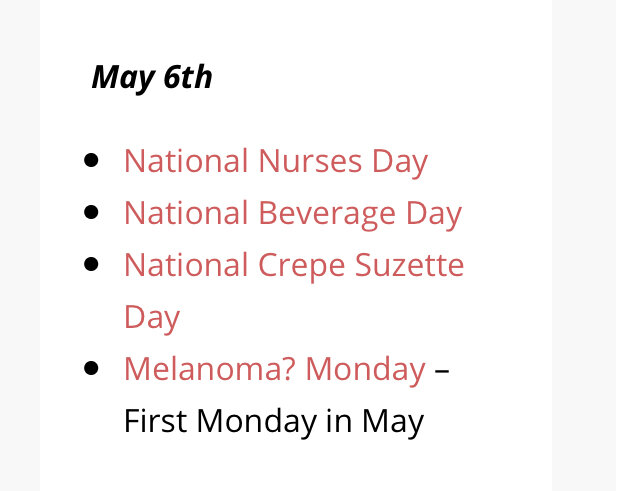Click the red word 'Monday' in the Melanoma link
The width and height of the screenshot is (640, 491).
click(365, 370)
